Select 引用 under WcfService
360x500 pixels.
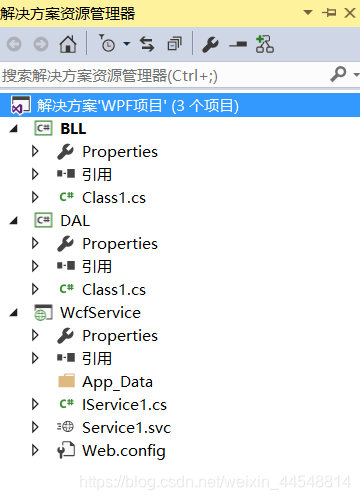pos(97,359)
